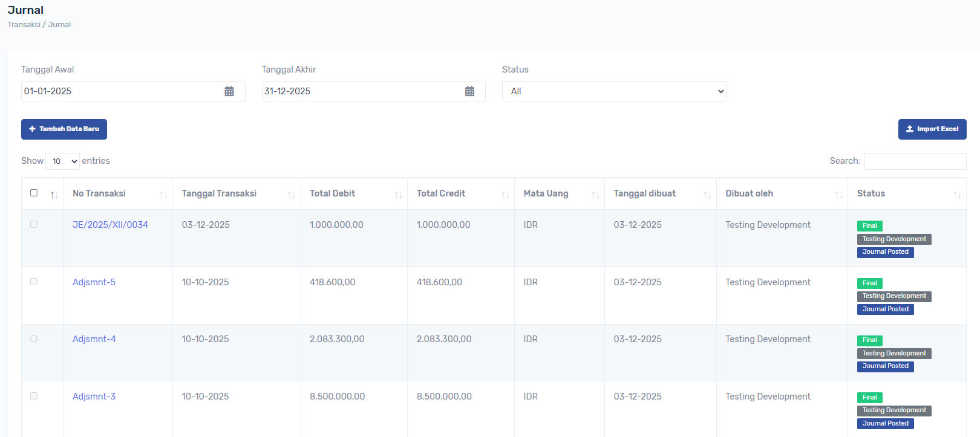The height and width of the screenshot is (437, 980).
Task: Expand the Status filter dropdown
Action: pos(613,91)
